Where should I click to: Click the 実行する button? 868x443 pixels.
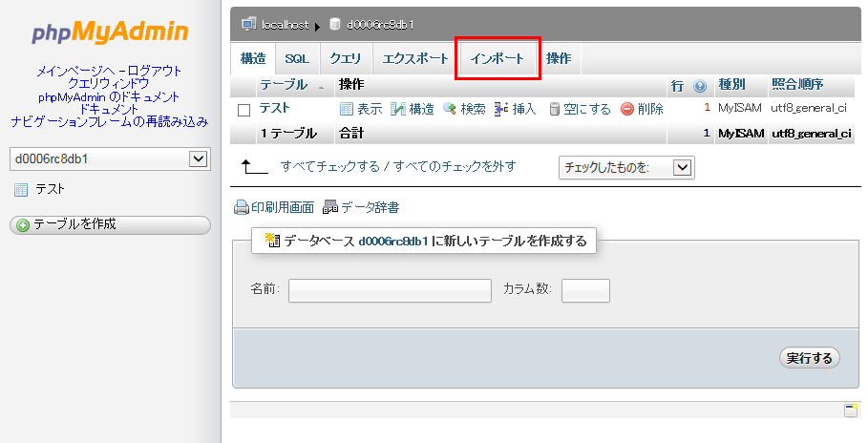(x=810, y=358)
